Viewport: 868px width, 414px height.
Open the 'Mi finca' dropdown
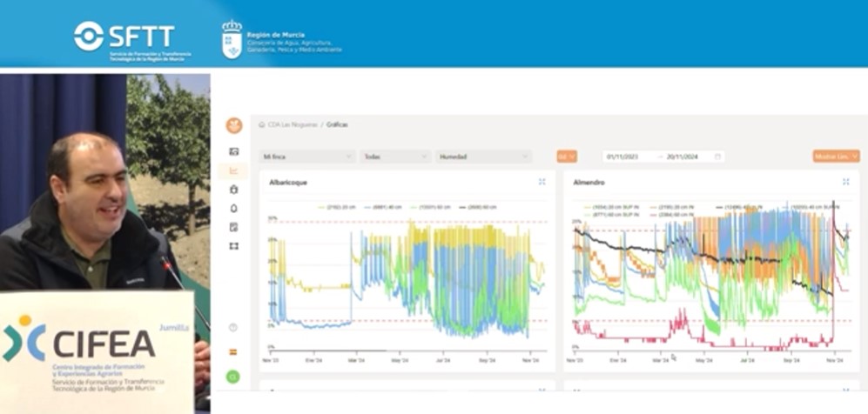tap(307, 157)
